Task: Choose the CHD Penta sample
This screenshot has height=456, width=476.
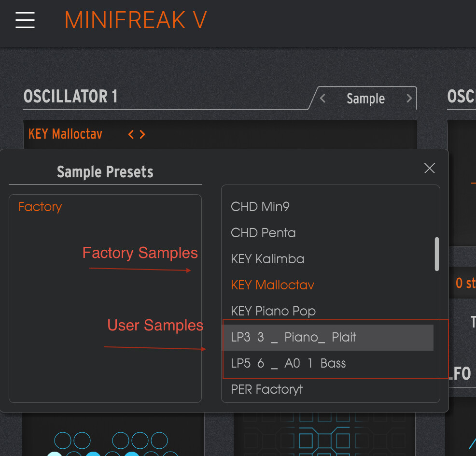Action: [263, 233]
